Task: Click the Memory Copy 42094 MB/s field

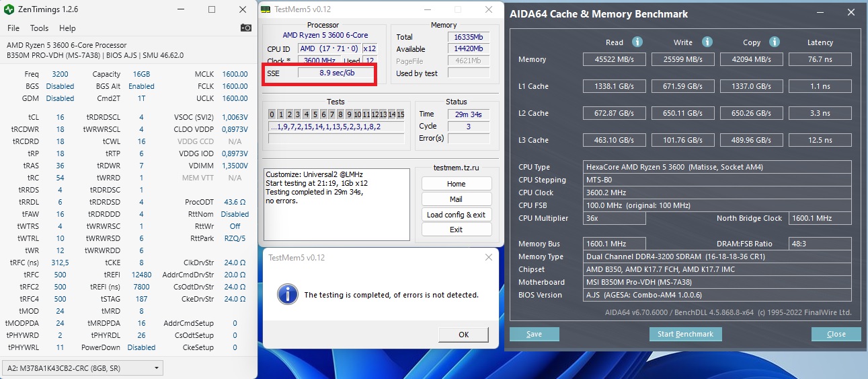Action: coord(752,59)
